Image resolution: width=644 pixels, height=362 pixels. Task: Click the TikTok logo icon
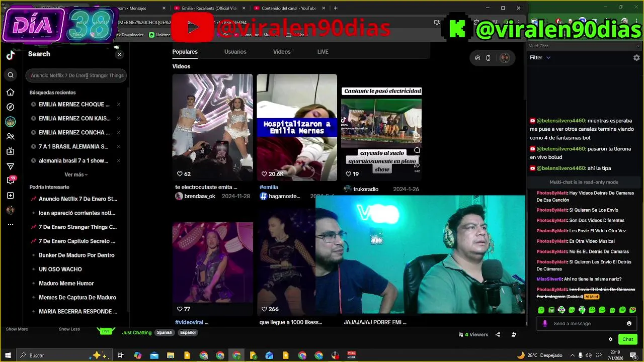(x=11, y=55)
